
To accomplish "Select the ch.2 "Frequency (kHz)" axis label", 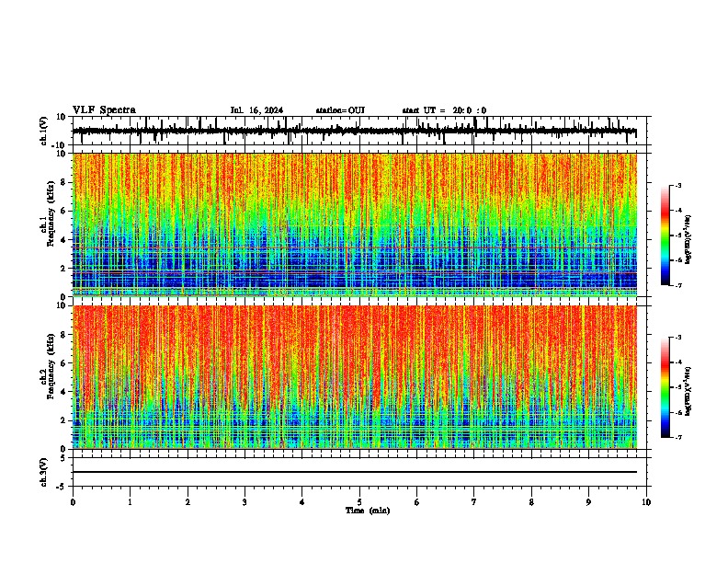I will click(x=51, y=366).
